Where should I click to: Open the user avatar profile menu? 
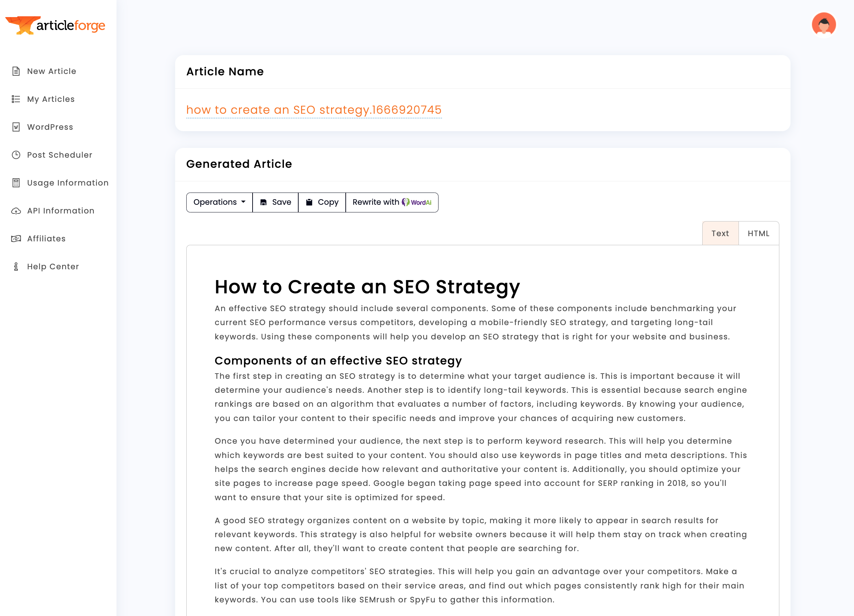click(x=824, y=25)
